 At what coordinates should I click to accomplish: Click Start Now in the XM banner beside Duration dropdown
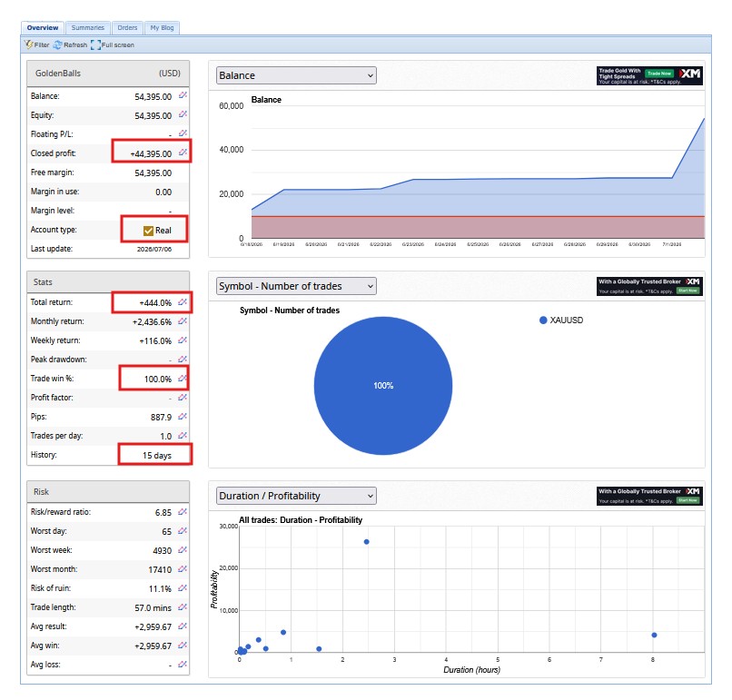coord(688,500)
